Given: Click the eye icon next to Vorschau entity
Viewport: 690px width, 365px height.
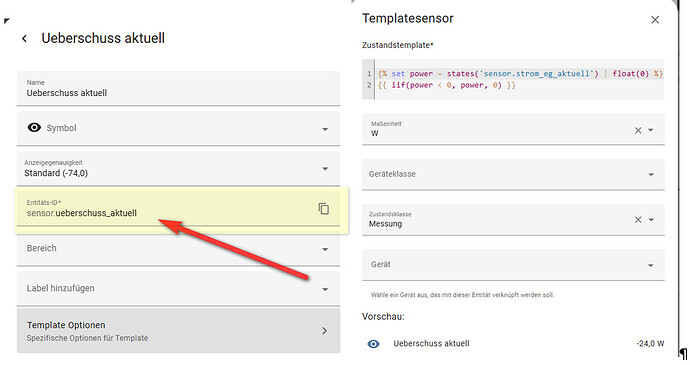Looking at the screenshot, I should (374, 344).
